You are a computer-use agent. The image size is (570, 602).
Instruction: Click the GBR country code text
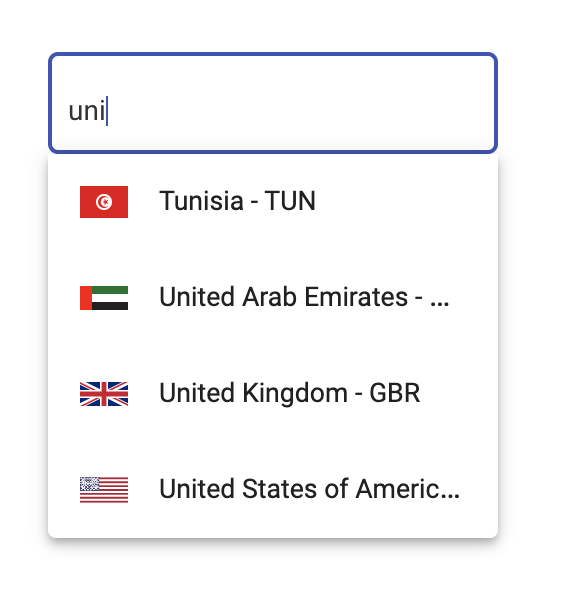click(x=395, y=393)
